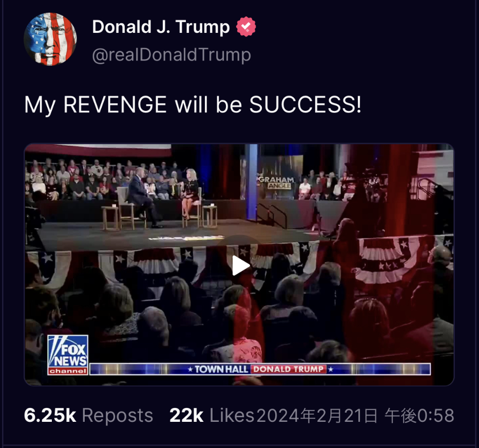The width and height of the screenshot is (479, 448).
Task: Click the TOWN HALL banner text
Action: 221,369
